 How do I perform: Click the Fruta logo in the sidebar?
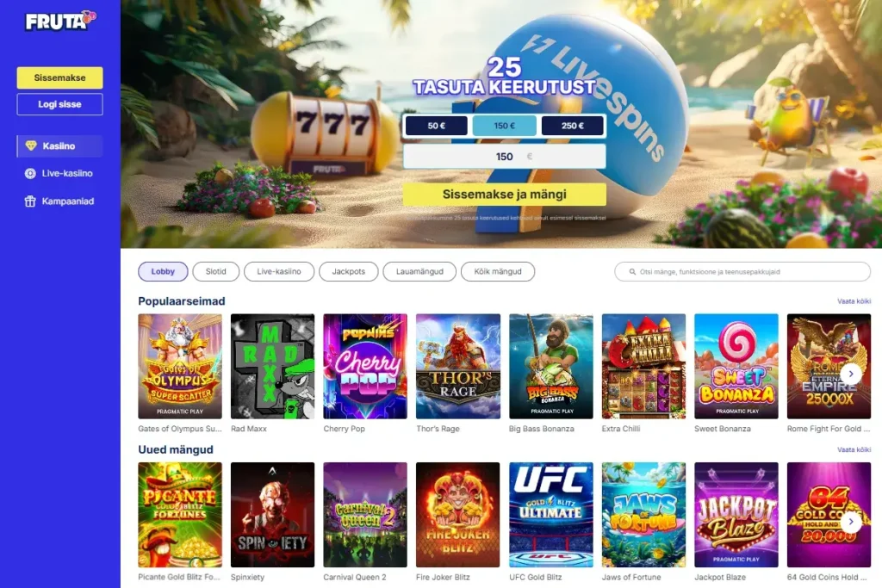(x=61, y=21)
